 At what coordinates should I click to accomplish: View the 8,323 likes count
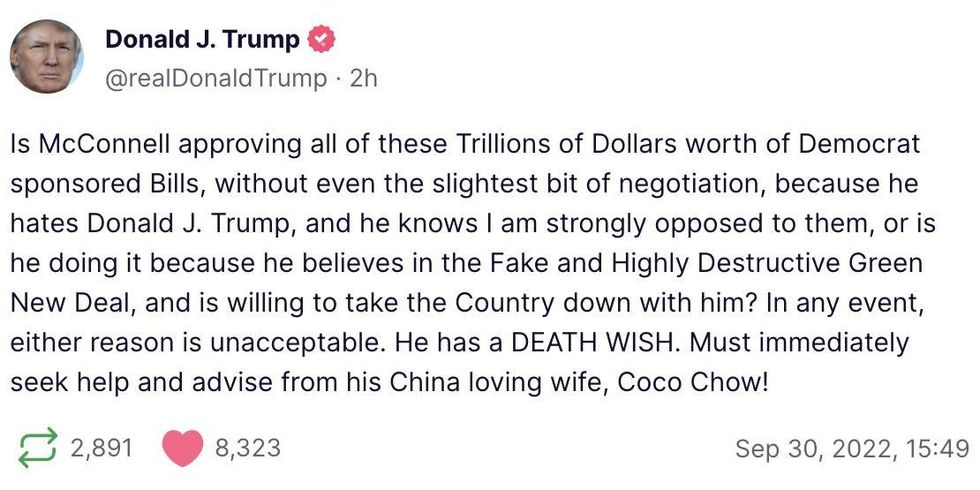click(248, 449)
